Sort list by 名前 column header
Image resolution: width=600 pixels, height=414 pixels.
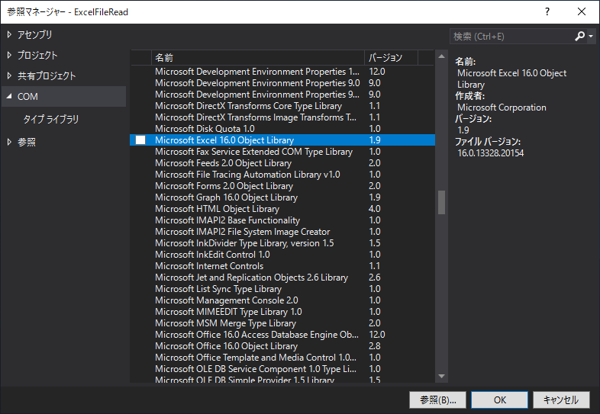click(x=258, y=58)
